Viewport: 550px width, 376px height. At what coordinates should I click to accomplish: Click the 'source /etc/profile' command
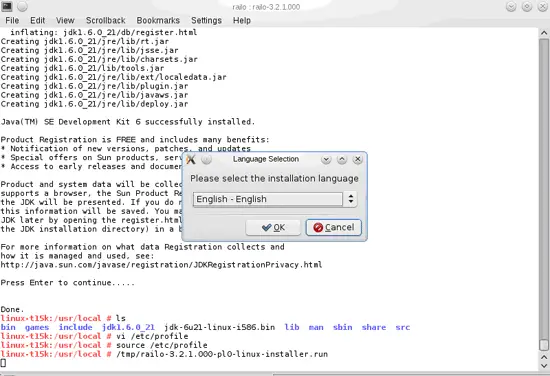click(x=162, y=345)
